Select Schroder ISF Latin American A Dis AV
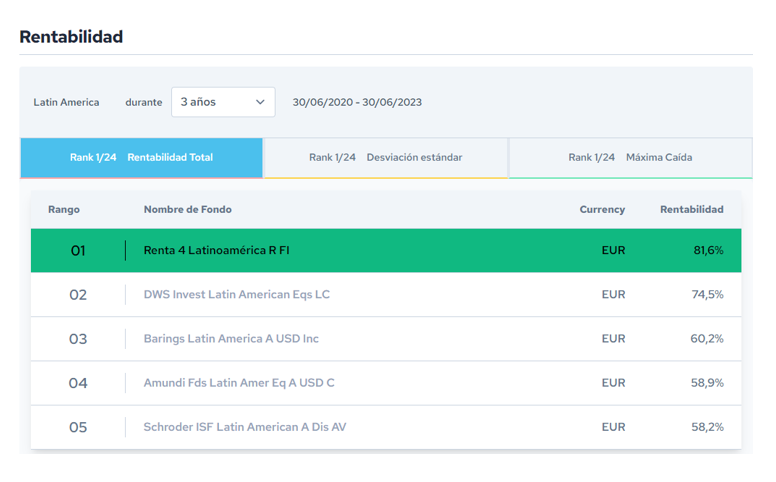 pos(245,427)
